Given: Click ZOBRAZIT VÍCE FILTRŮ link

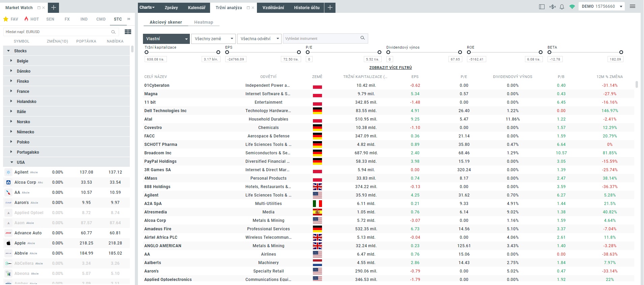Looking at the screenshot, I should (390, 68).
